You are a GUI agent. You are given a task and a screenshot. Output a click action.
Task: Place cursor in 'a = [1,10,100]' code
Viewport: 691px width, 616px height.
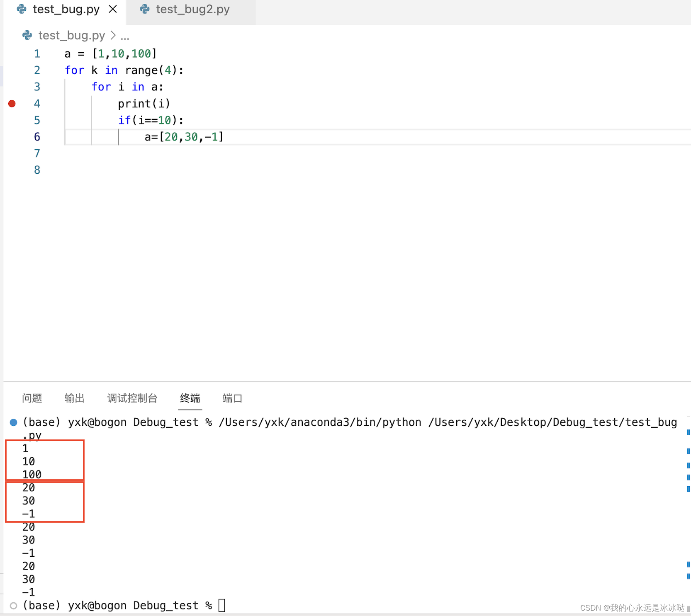(x=111, y=54)
